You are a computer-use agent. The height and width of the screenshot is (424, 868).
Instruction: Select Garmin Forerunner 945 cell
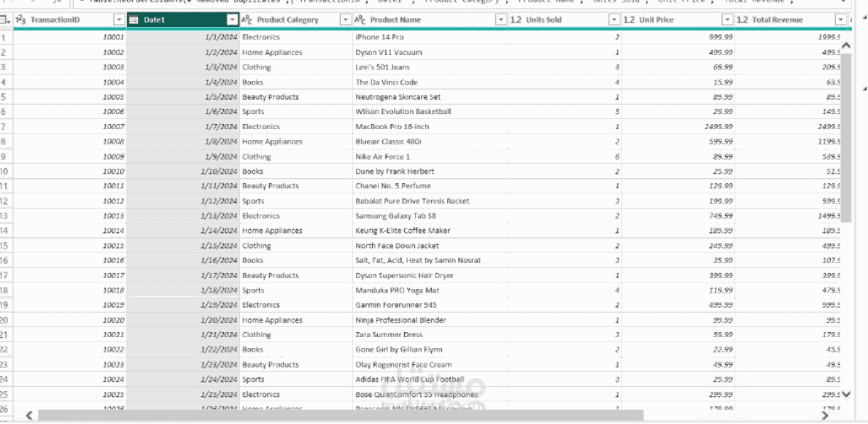430,305
